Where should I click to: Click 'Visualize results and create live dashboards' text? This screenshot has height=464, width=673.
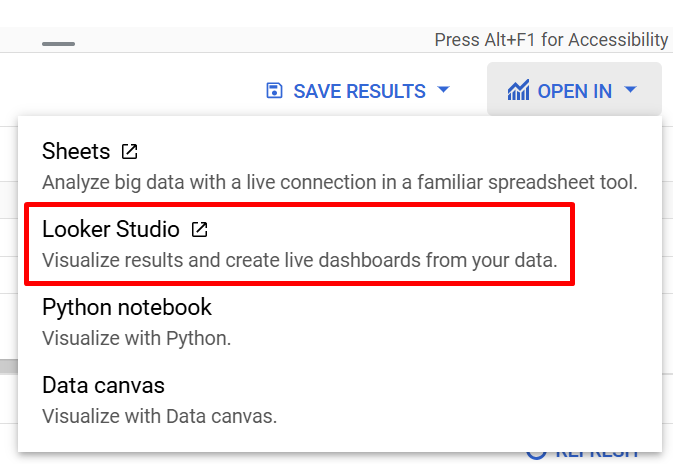coord(231,260)
